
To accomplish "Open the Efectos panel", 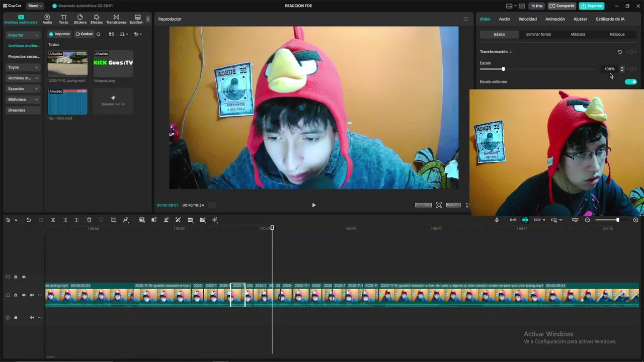I will (97, 19).
